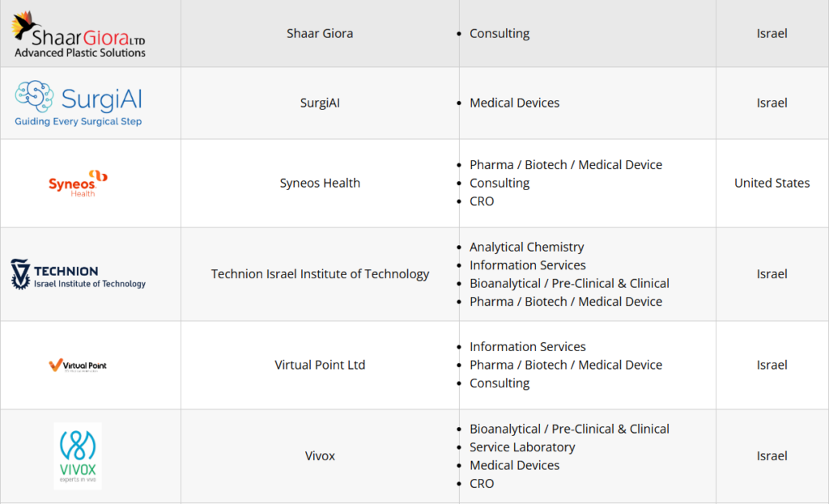Click Service Laboratory in Vivox row
Image resolution: width=829 pixels, height=504 pixels.
(522, 447)
